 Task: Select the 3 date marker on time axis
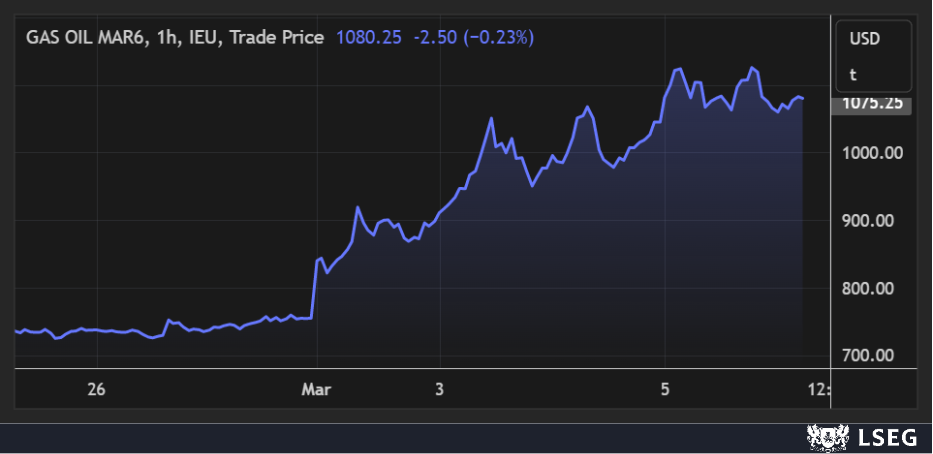click(439, 389)
